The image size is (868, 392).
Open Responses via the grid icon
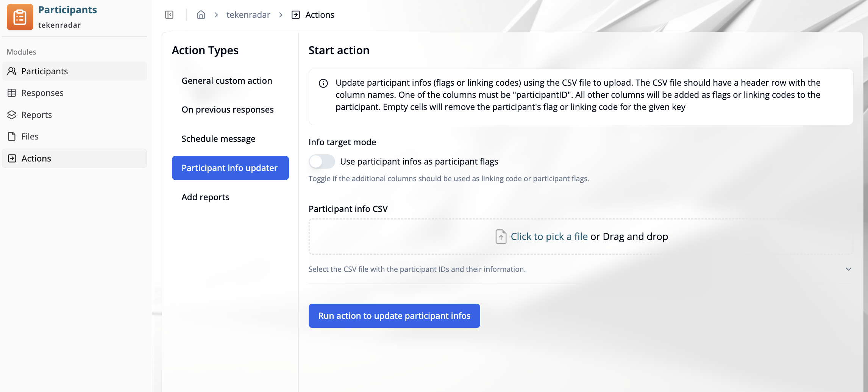[x=12, y=93]
